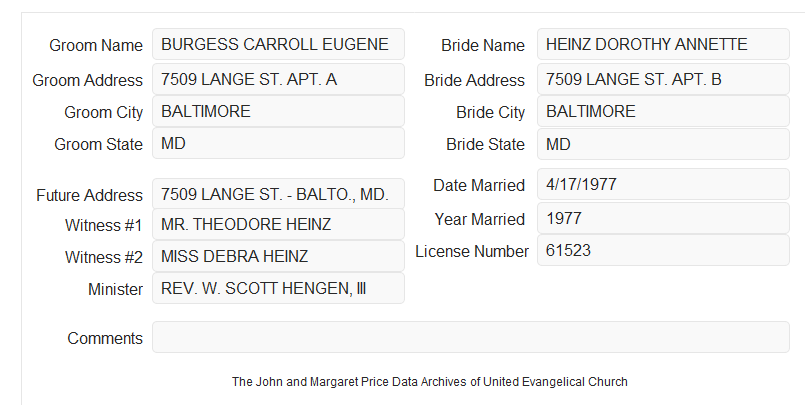Click the Bride State MD field
805x405 pixels.
click(x=663, y=144)
